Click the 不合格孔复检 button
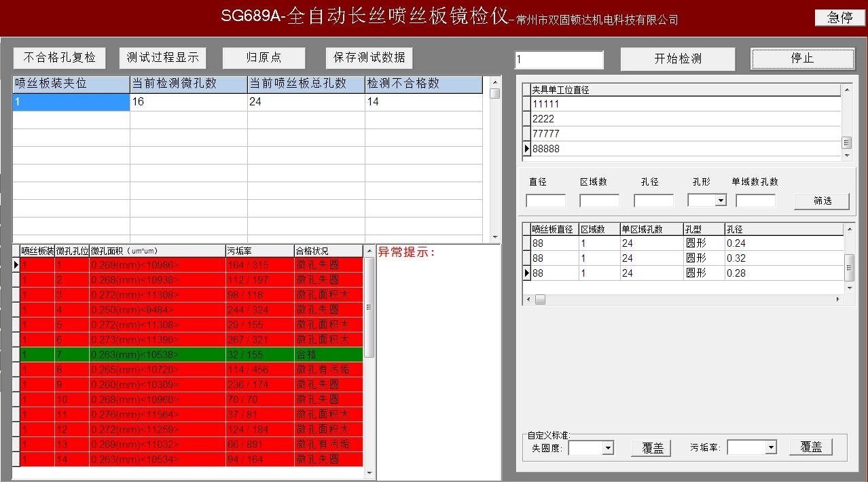 click(60, 58)
